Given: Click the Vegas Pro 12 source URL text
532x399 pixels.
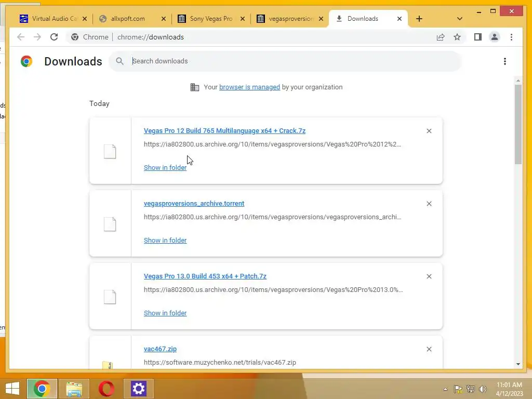Looking at the screenshot, I should click(x=272, y=144).
